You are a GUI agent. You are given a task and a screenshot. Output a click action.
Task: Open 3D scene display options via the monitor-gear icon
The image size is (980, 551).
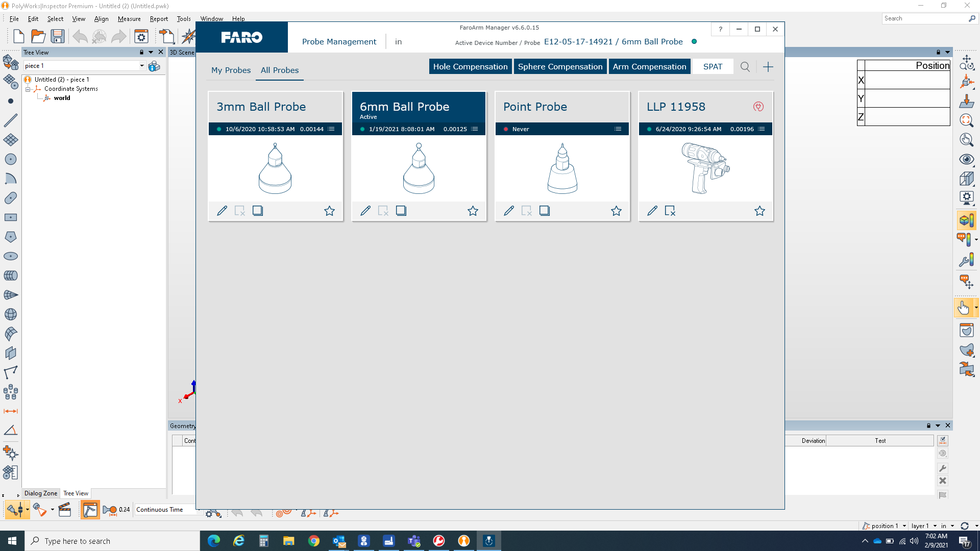966,198
